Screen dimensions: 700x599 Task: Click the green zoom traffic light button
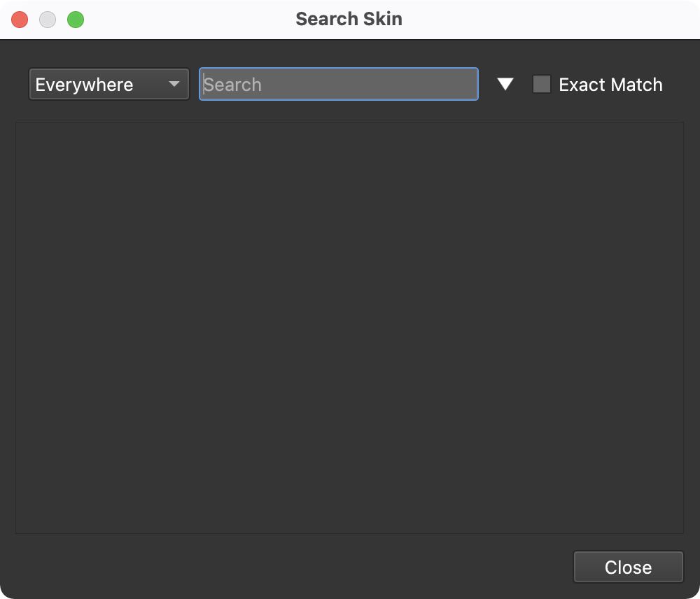coord(76,19)
